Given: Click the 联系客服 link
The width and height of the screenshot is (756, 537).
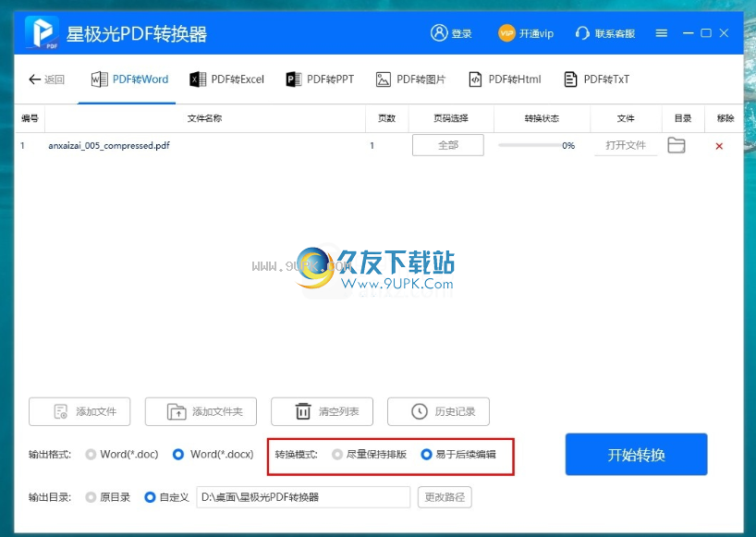Looking at the screenshot, I should point(615,33).
